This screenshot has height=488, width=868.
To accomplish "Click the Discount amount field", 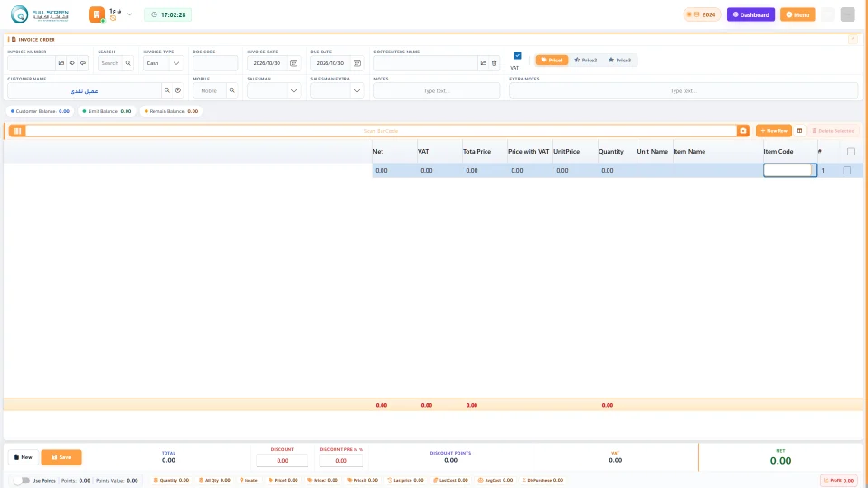I will pyautogui.click(x=282, y=460).
